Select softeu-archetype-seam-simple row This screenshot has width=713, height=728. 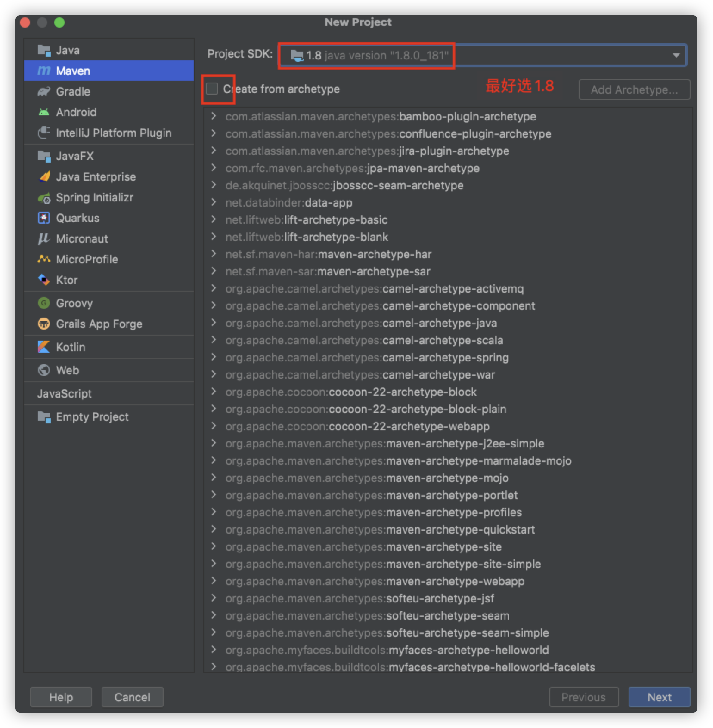point(448,633)
